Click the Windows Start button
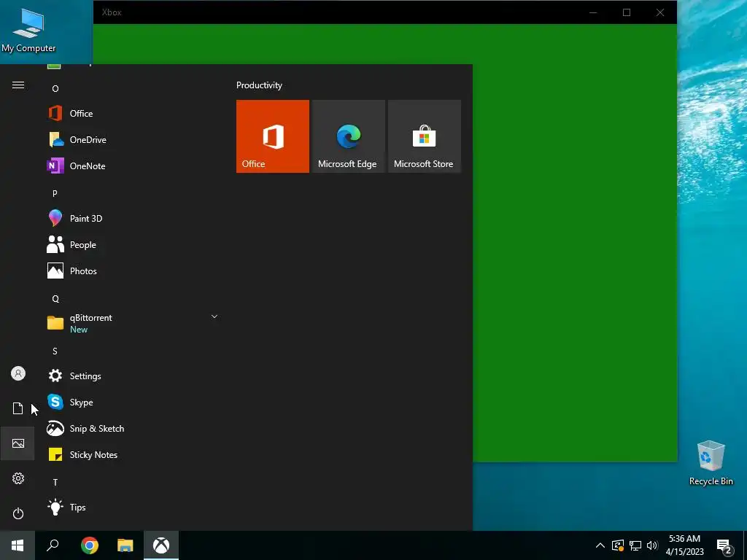This screenshot has height=560, width=747. click(x=18, y=545)
